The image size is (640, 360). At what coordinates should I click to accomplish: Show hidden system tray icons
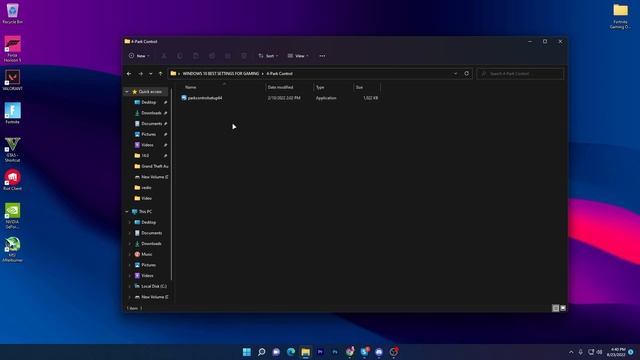click(x=571, y=352)
